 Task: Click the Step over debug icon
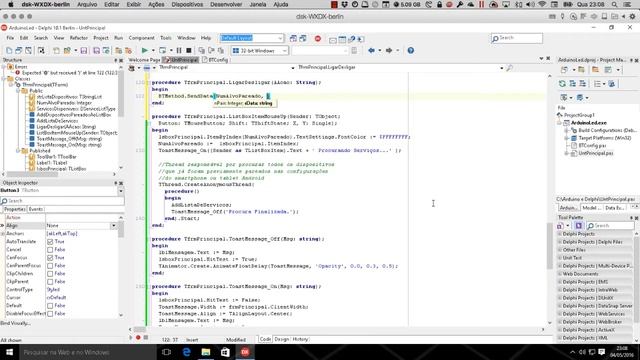coord(211,51)
